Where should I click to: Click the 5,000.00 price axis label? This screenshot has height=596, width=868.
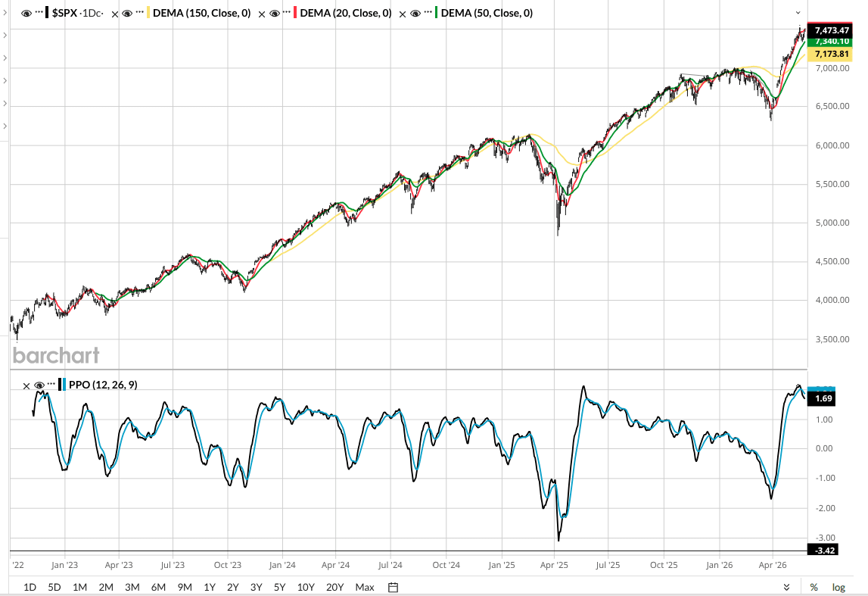coord(832,223)
